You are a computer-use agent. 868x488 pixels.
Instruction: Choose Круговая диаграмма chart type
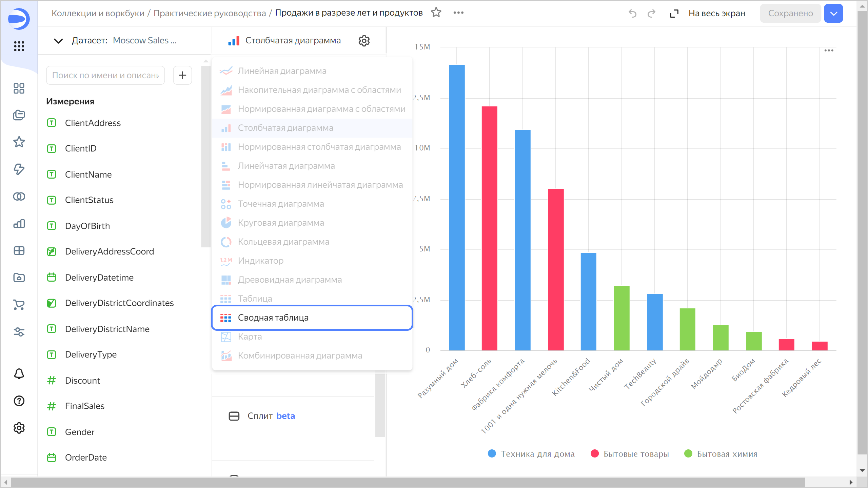[x=281, y=223]
